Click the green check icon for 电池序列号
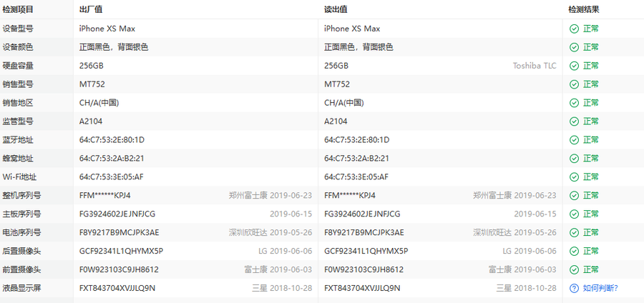This screenshot has height=303, width=644. coord(574,232)
